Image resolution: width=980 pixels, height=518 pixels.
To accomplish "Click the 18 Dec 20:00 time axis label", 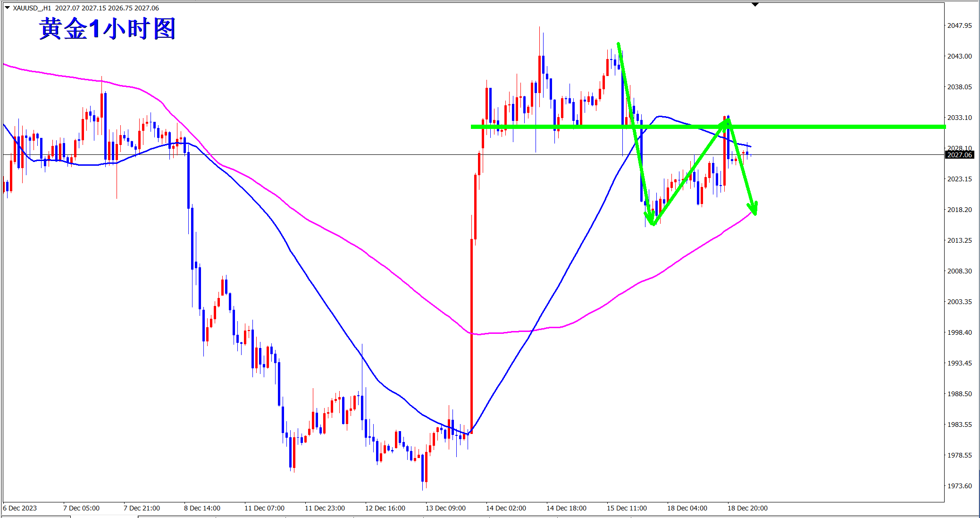I will (x=747, y=508).
